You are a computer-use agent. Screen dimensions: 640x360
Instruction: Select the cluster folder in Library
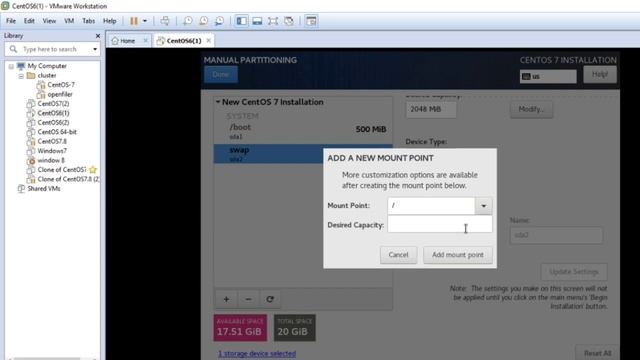[47, 76]
